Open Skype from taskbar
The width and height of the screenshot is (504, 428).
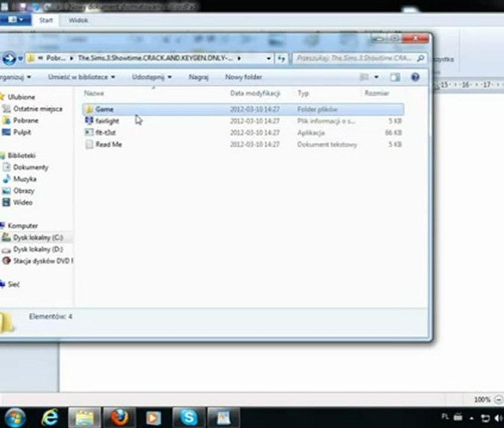tap(189, 418)
